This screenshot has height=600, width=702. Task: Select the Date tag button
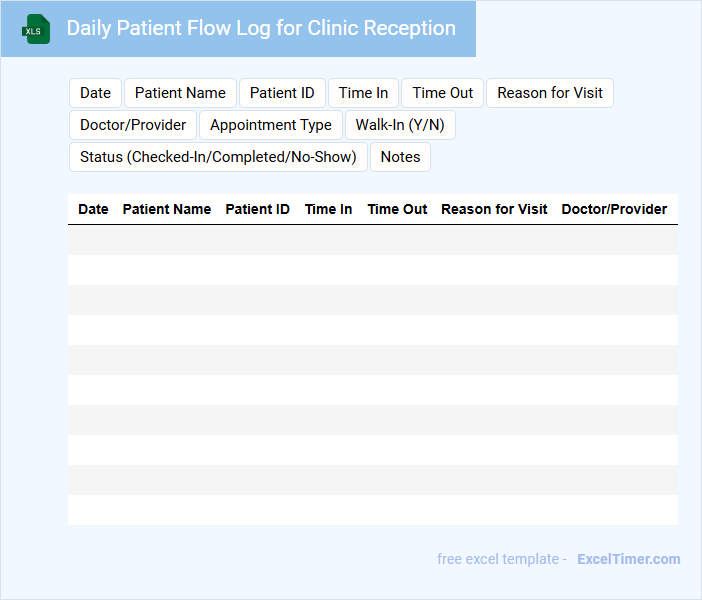tap(95, 93)
